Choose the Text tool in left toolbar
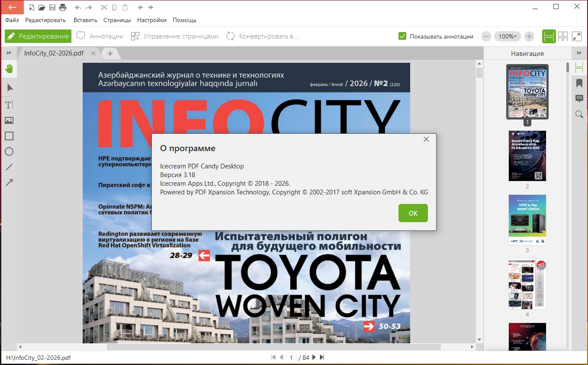The height and width of the screenshot is (365, 588). point(9,105)
